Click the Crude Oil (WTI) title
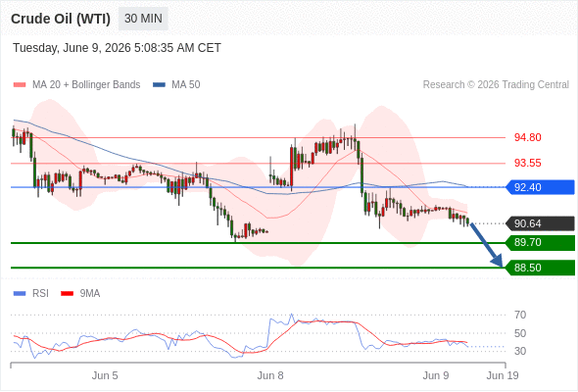 [61, 19]
